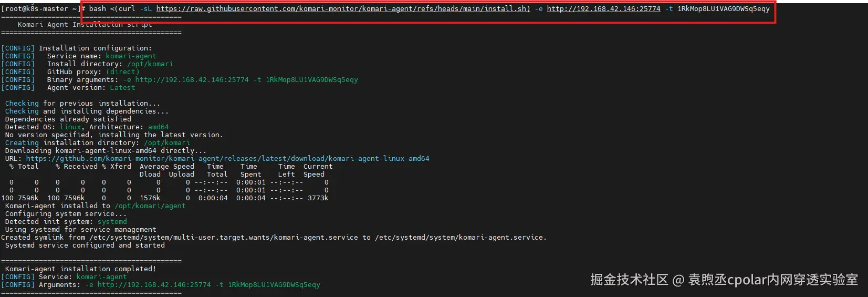
Task: Click the 'Komari-agent installation completed!' message
Action: click(80, 269)
